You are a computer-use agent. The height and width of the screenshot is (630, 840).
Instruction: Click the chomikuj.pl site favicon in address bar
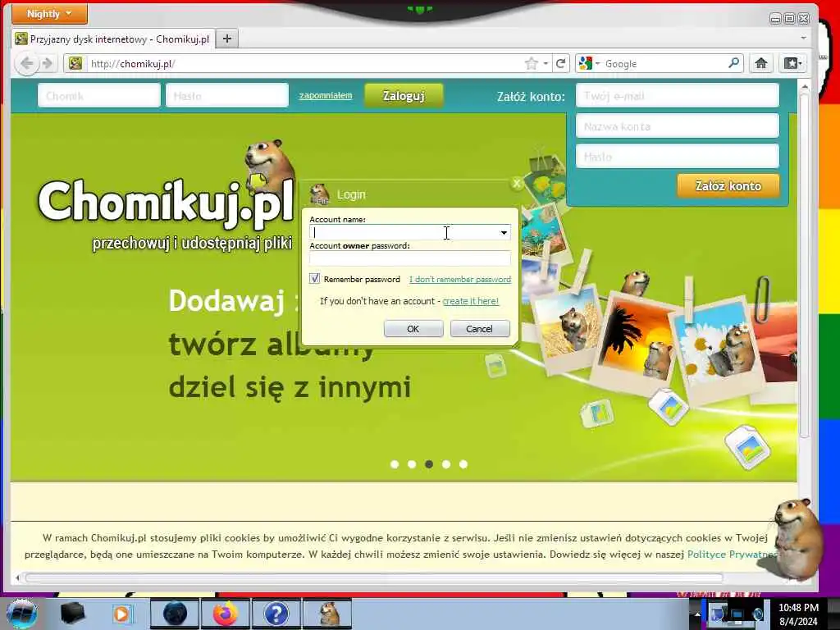pyautogui.click(x=75, y=64)
